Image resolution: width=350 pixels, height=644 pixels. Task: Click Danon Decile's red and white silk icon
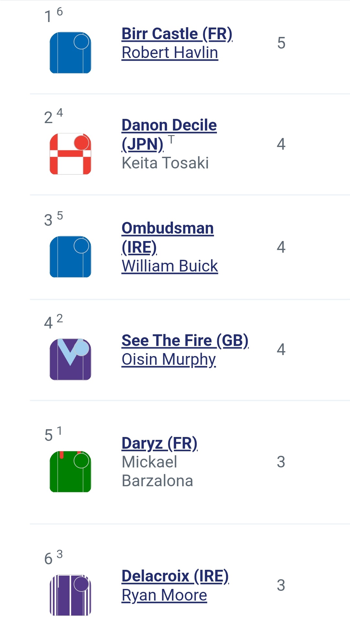click(70, 154)
